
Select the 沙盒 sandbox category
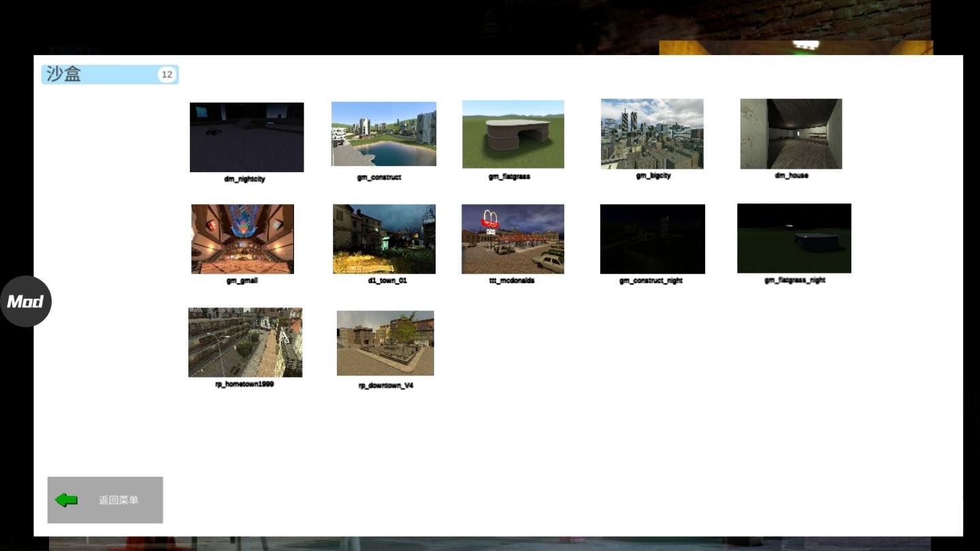(x=99, y=75)
